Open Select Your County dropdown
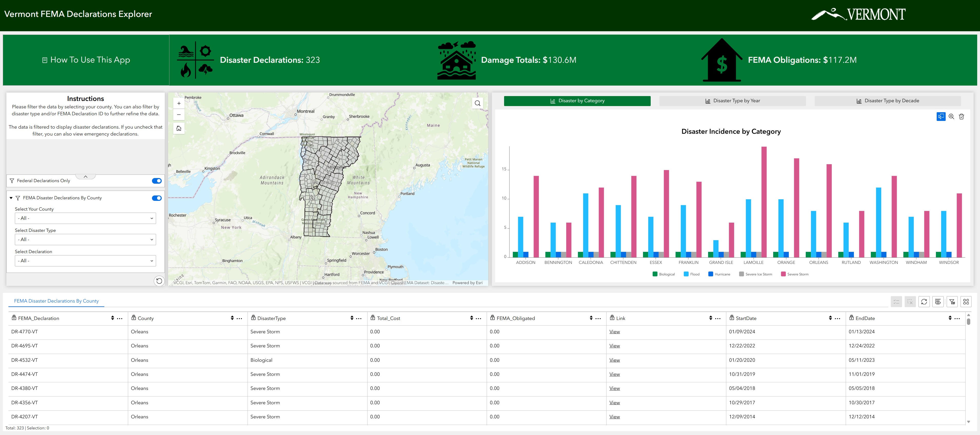 [85, 218]
